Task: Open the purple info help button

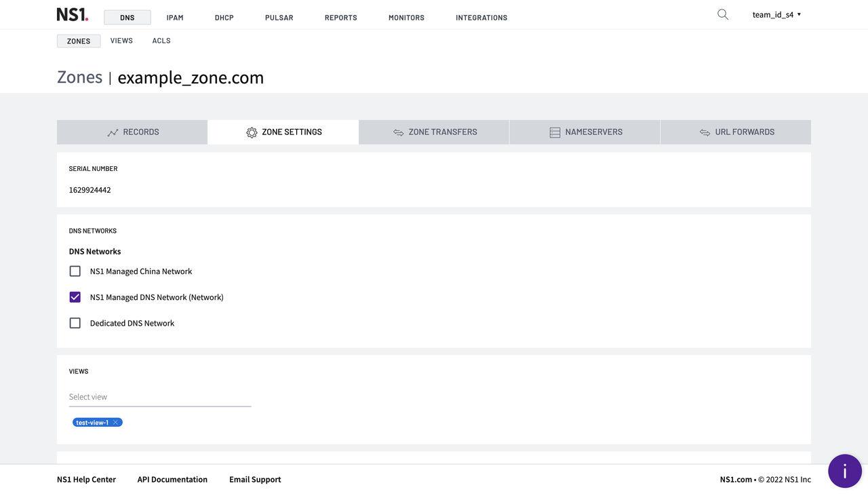Action: [x=844, y=471]
